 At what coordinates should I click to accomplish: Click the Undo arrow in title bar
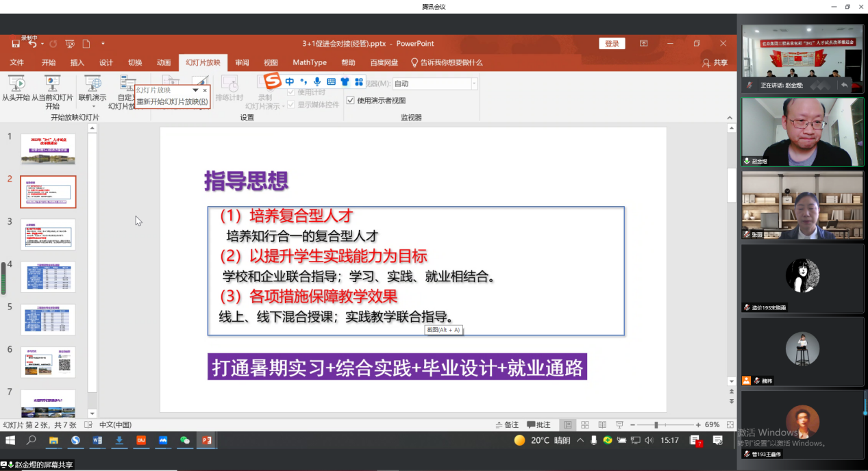tap(33, 44)
